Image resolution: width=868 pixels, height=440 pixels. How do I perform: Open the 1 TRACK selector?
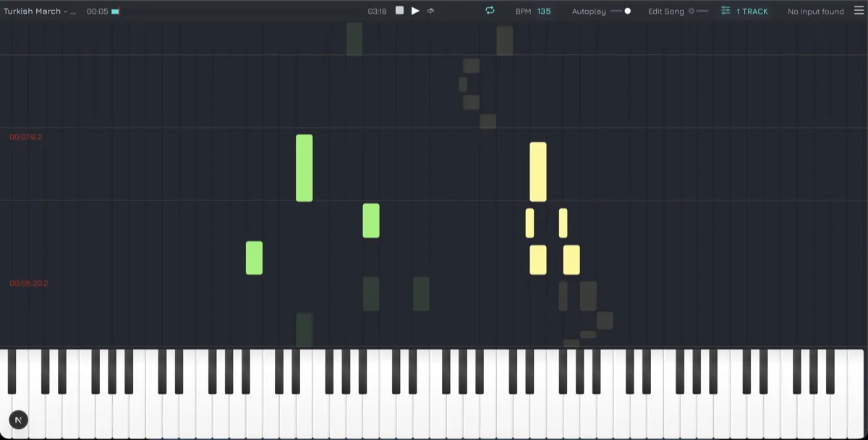(x=752, y=12)
